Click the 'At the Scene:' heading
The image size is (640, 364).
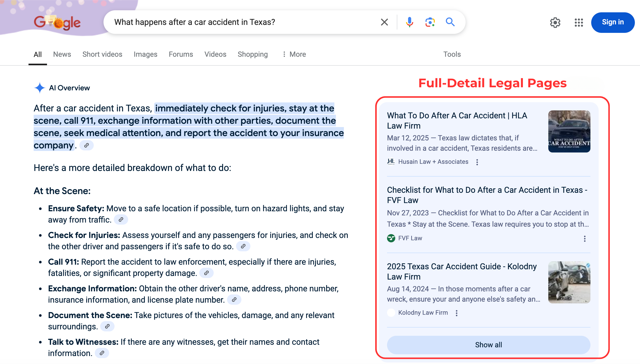(x=62, y=191)
